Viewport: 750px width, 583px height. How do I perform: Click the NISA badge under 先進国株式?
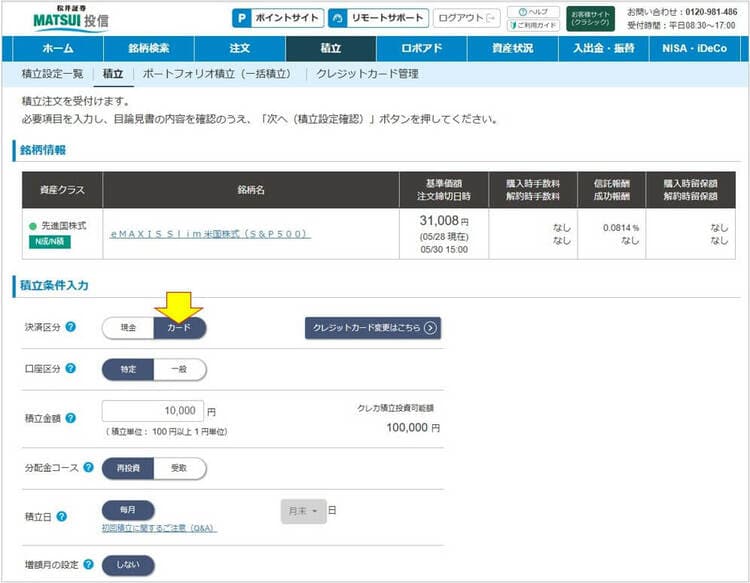(50, 242)
